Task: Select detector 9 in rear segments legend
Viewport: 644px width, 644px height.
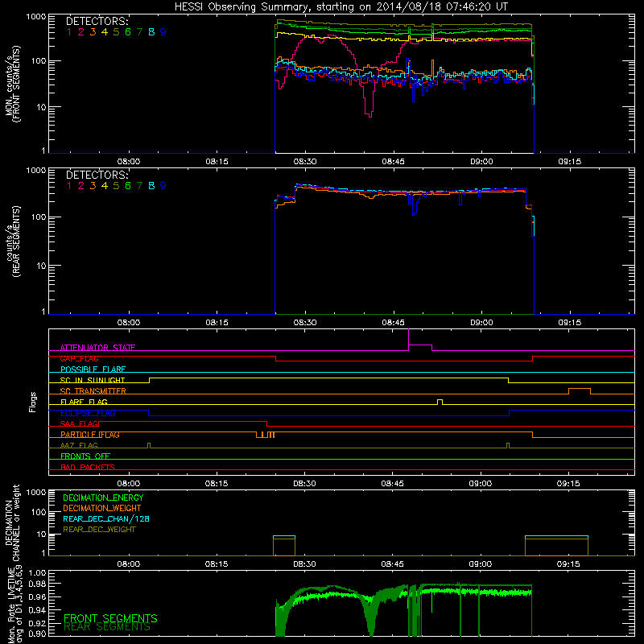Action: coord(163,186)
